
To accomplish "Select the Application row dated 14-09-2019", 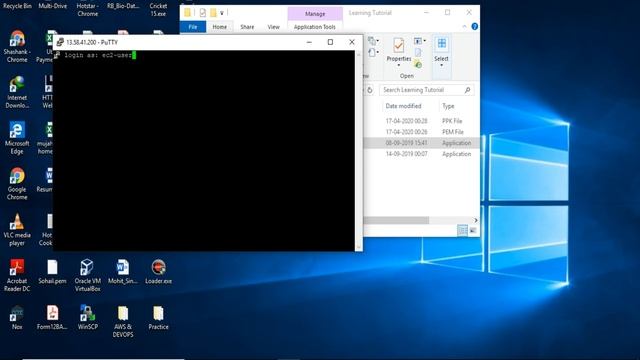I will [421, 154].
